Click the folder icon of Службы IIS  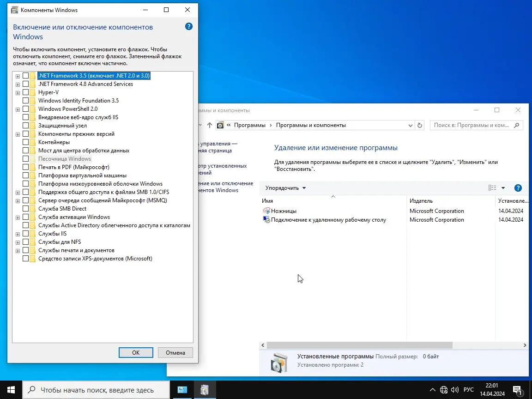click(x=33, y=234)
